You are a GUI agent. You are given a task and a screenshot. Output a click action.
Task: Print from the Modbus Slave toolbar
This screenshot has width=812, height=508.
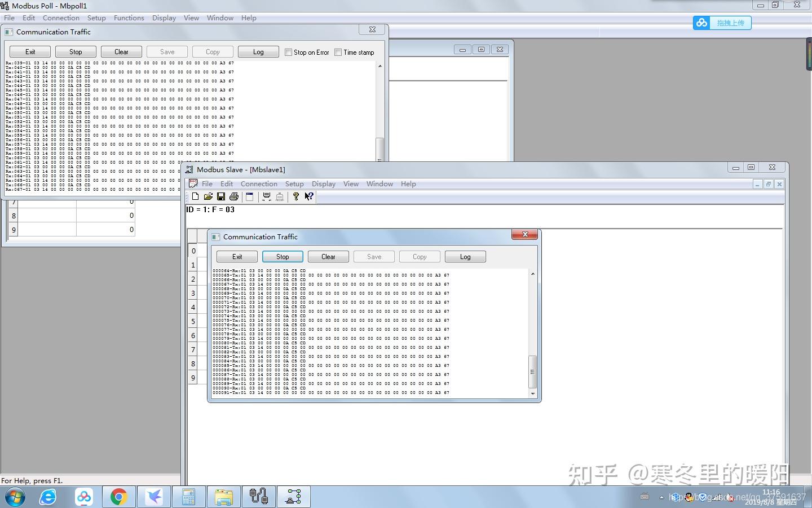[234, 196]
